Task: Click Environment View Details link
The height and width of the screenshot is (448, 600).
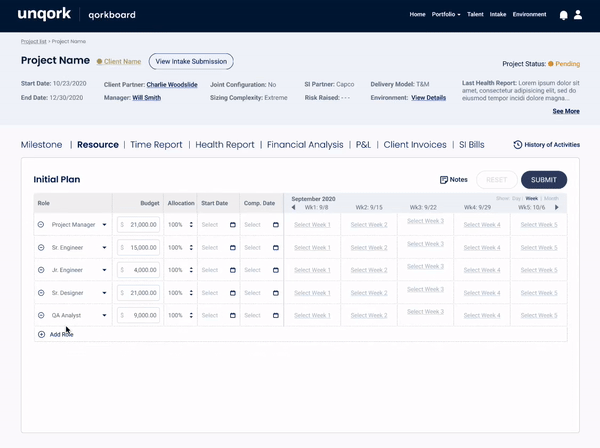Action: coord(429,98)
